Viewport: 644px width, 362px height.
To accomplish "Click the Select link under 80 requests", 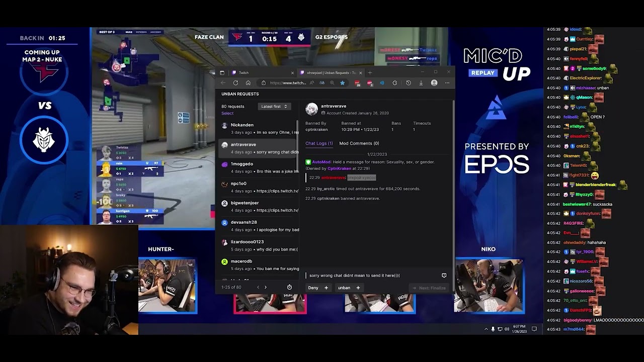I will tap(227, 113).
